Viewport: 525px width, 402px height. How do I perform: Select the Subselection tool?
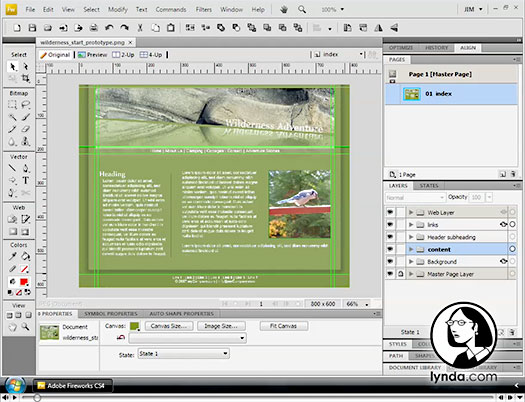pos(25,67)
